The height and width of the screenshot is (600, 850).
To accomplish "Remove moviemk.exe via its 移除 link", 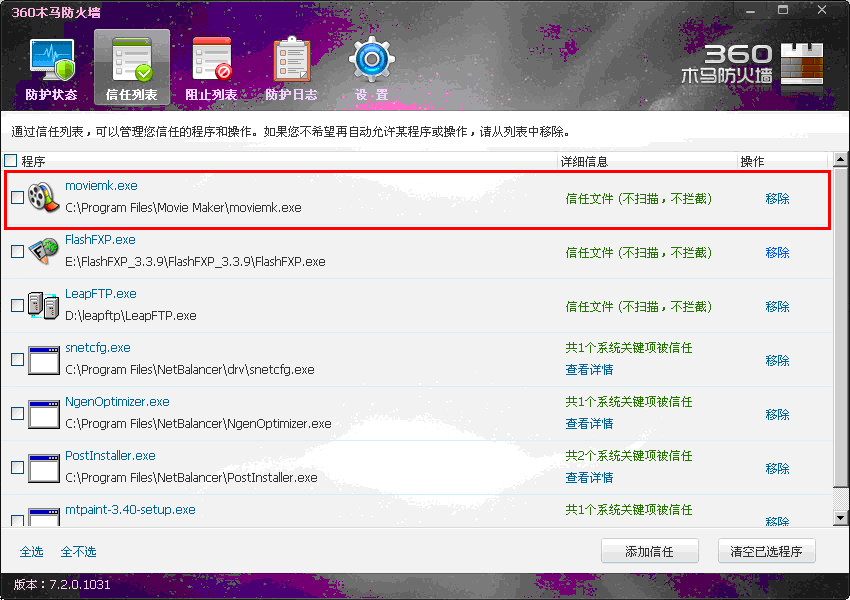I will pos(777,198).
